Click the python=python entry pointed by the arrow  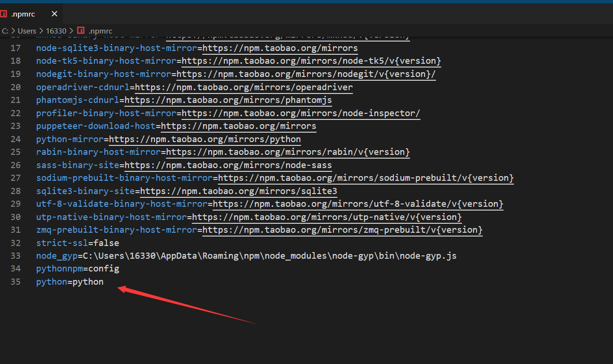pyautogui.click(x=69, y=281)
